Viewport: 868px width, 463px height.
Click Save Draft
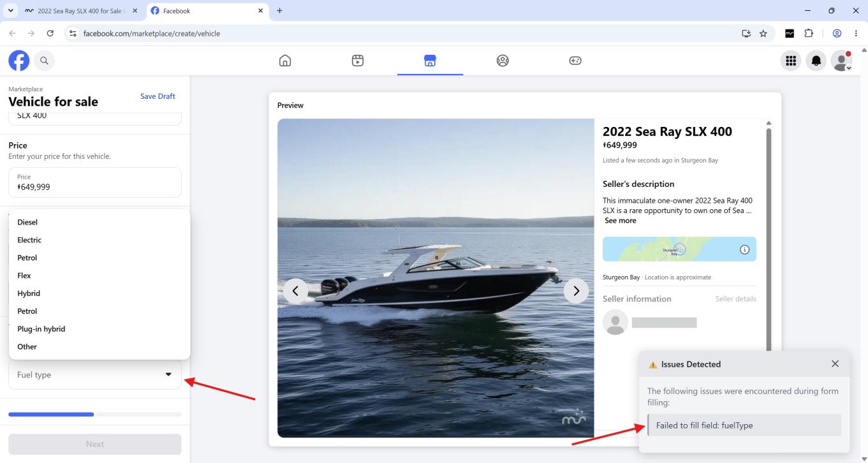click(158, 96)
